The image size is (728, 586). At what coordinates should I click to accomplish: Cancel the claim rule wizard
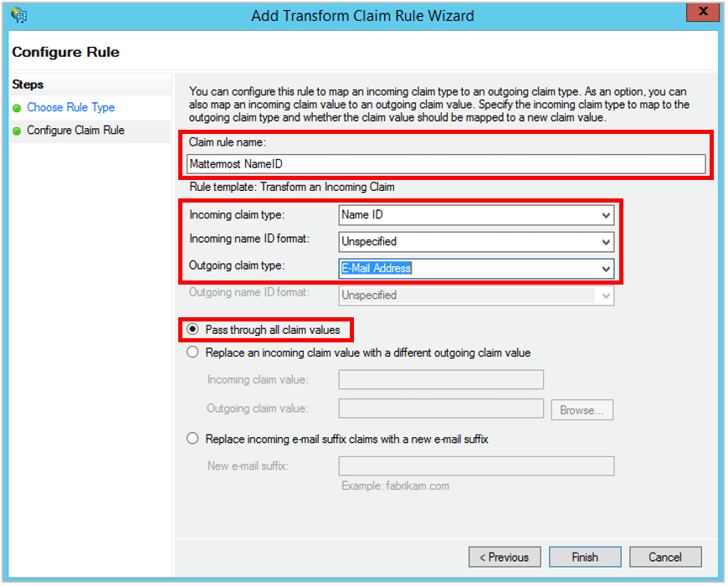[665, 557]
